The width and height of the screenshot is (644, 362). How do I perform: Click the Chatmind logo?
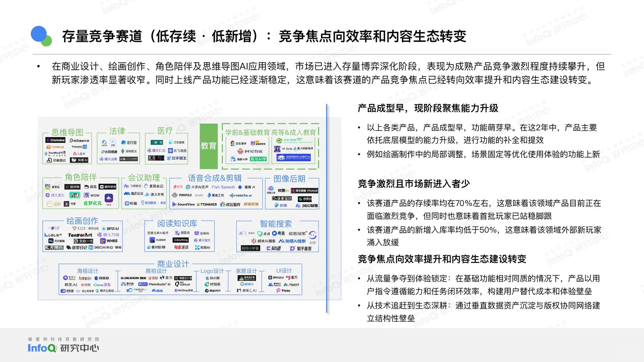coord(55,140)
